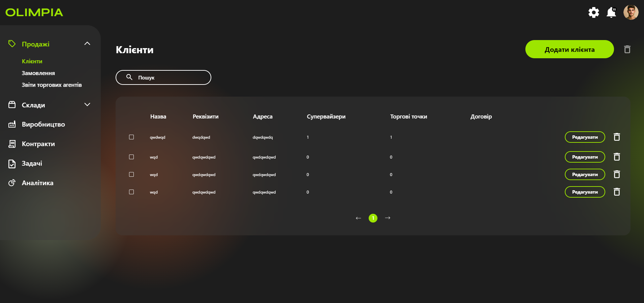Image resolution: width=644 pixels, height=303 pixels.
Task: Click the dqwdqwdq address cell
Action: (x=263, y=137)
